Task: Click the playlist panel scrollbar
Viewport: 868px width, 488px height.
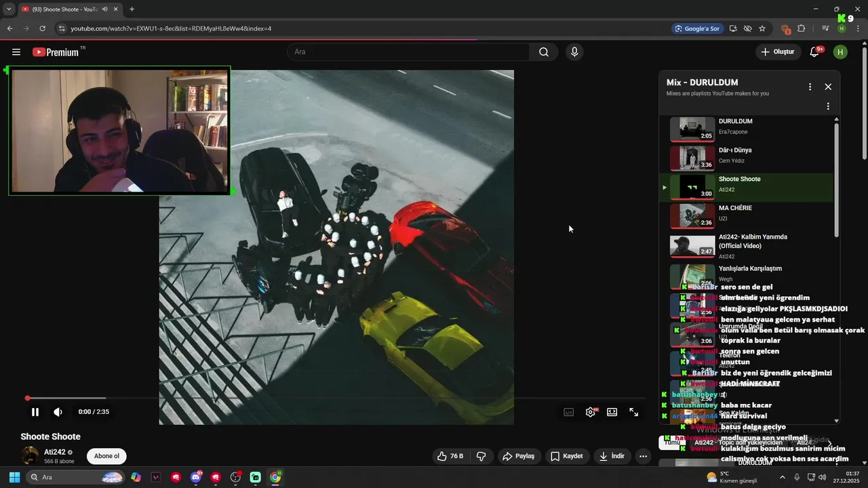Action: (836, 180)
